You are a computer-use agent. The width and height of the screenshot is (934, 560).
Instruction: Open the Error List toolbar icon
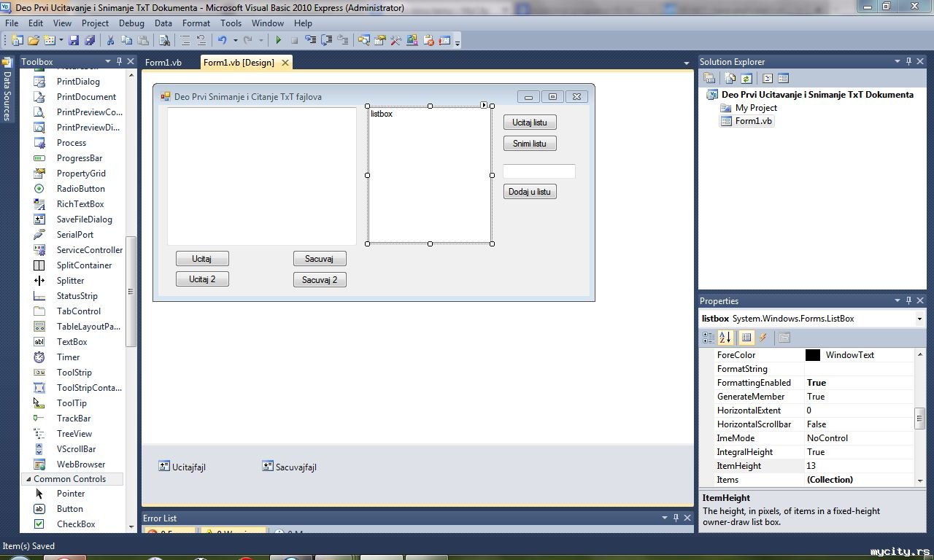click(428, 41)
